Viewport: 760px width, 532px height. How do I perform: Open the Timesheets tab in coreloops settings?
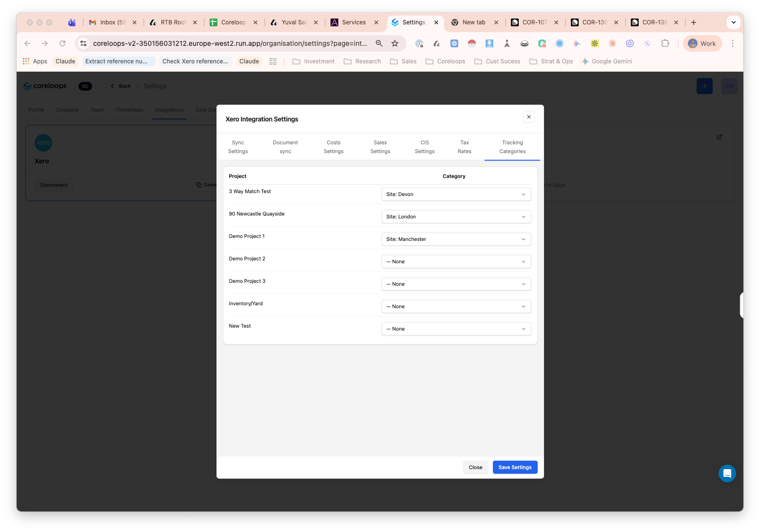click(x=129, y=110)
